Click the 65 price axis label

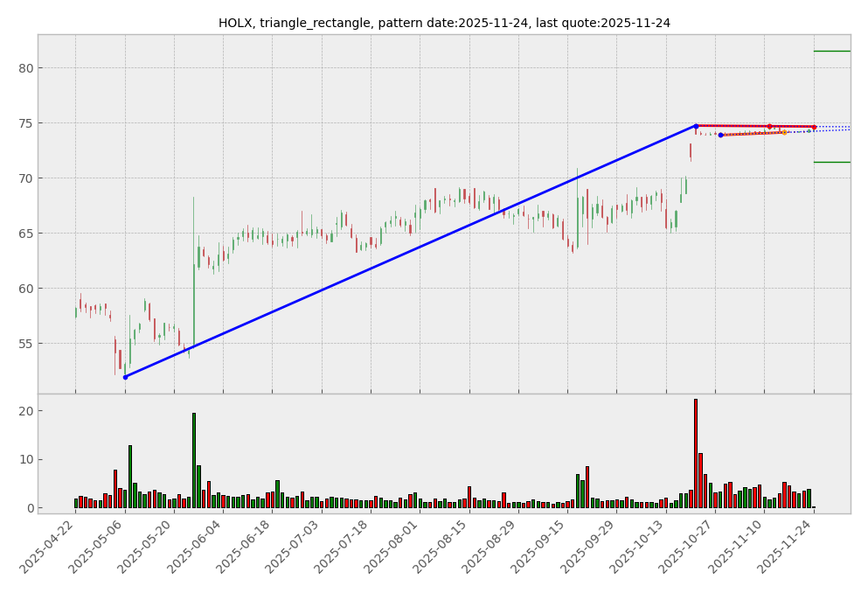coord(24,234)
